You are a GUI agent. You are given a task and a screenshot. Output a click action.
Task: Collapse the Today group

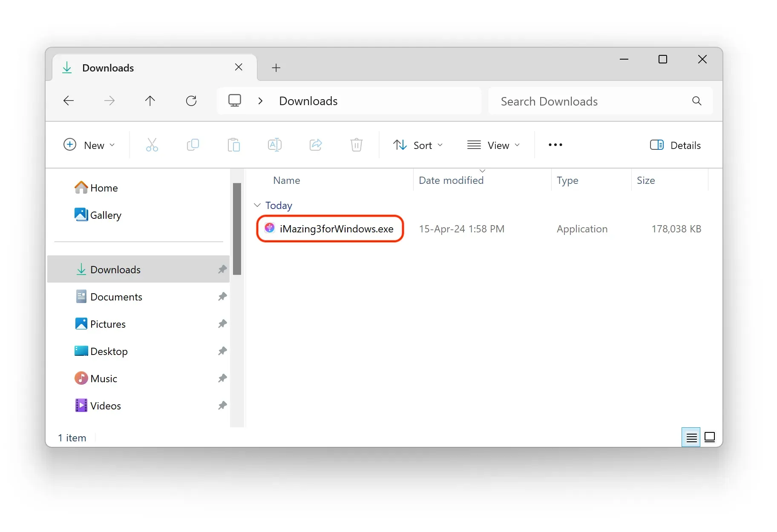point(256,205)
